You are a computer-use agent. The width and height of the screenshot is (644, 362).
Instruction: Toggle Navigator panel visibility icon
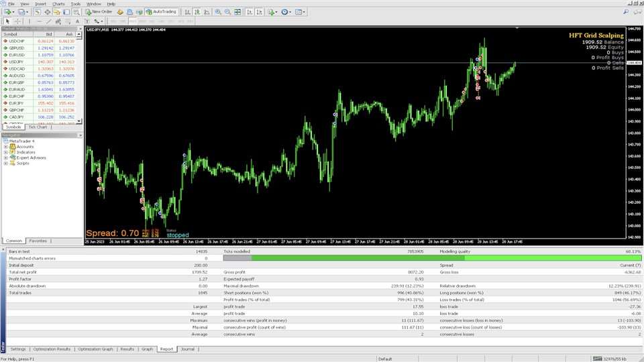[56, 12]
